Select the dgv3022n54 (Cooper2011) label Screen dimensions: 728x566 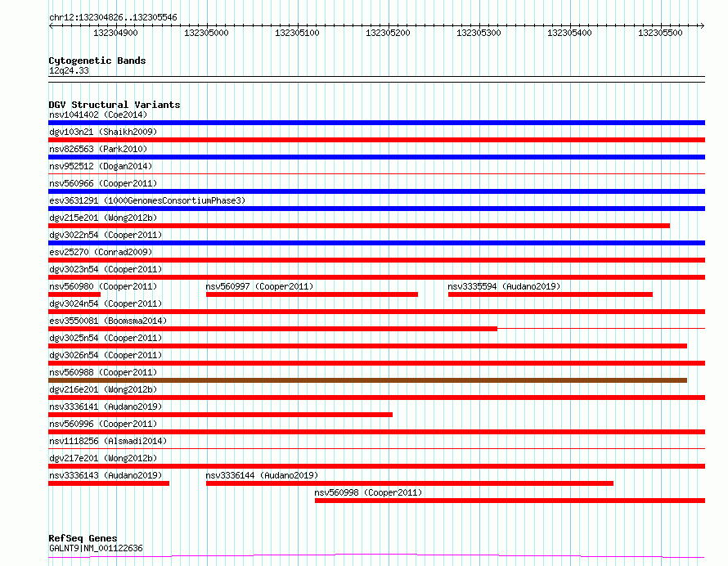pyautogui.click(x=106, y=235)
